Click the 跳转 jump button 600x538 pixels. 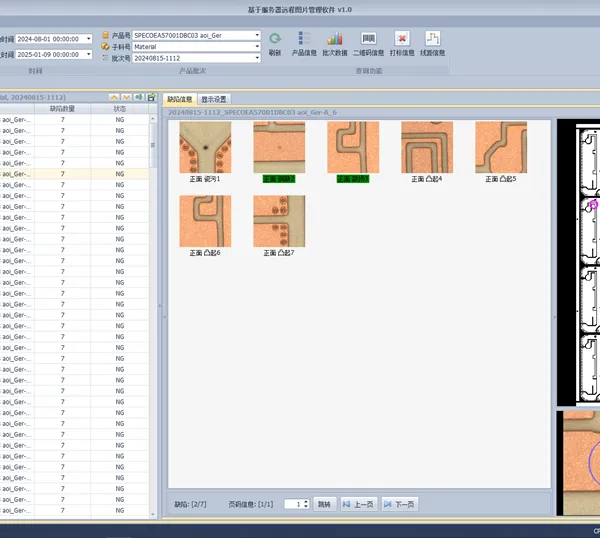click(x=324, y=504)
